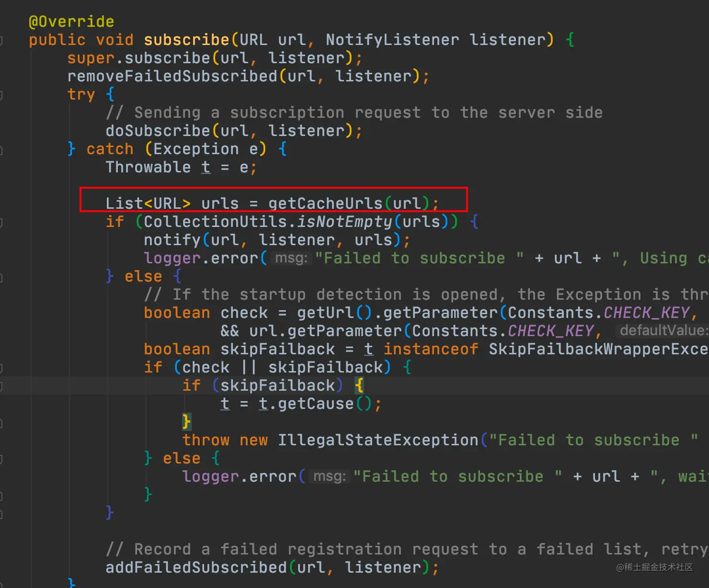Place cursor on the addFailedSubscribed call

click(x=196, y=567)
